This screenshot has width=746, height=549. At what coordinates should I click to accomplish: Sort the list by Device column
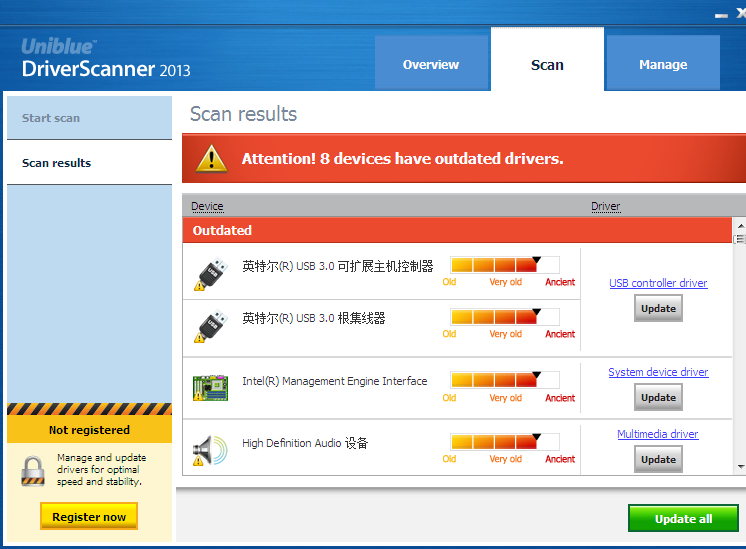(x=207, y=206)
